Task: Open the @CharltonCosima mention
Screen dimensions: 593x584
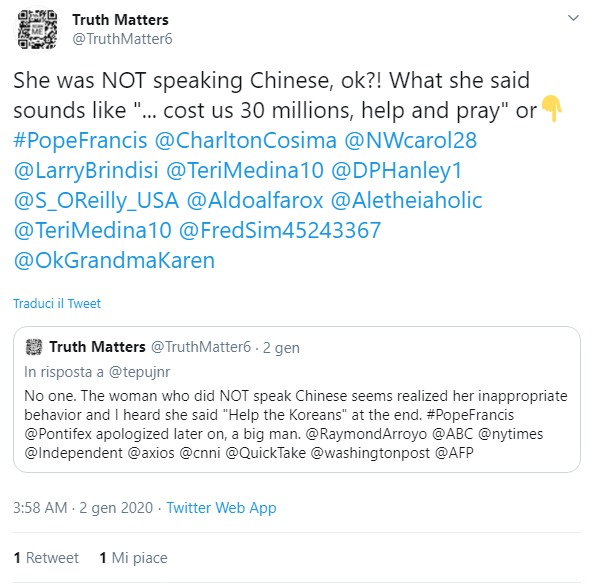Action: point(245,140)
